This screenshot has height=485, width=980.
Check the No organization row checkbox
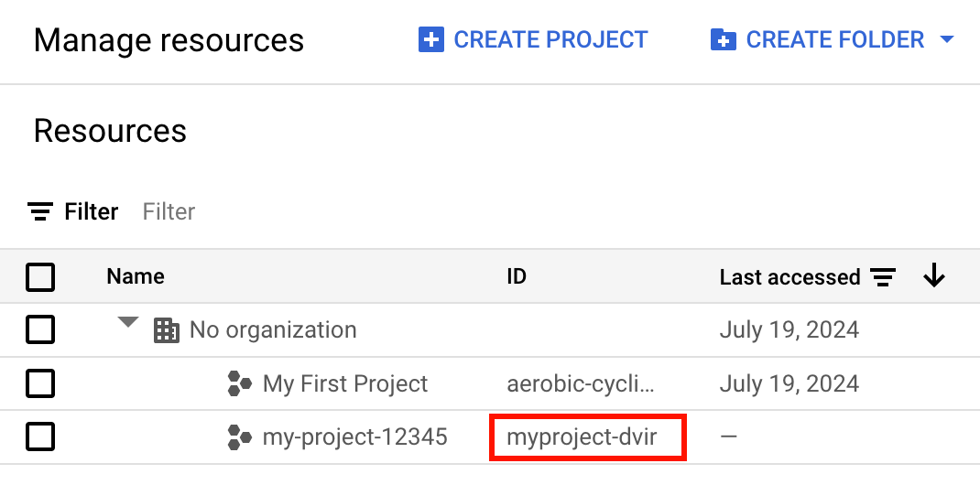pos(40,330)
